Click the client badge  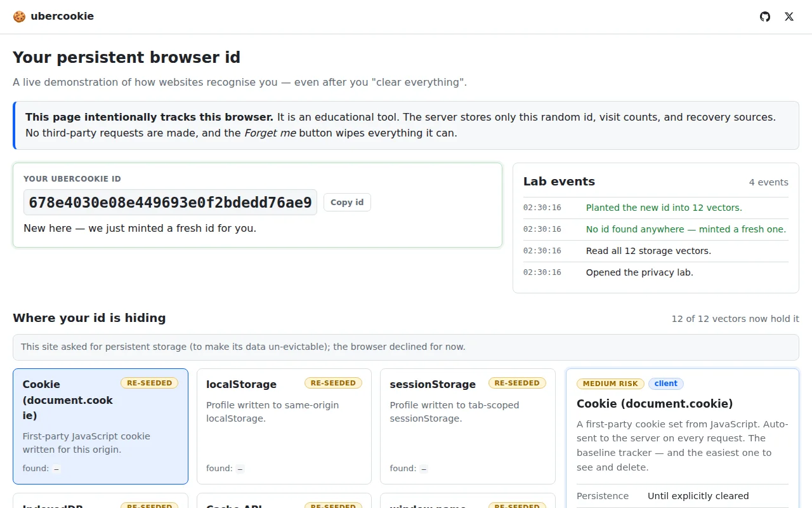point(666,384)
